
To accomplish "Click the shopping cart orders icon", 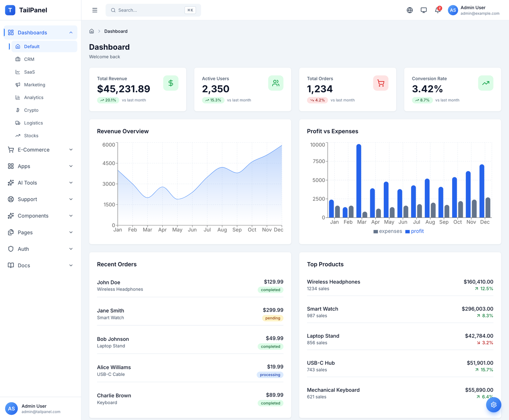I will pos(381,83).
